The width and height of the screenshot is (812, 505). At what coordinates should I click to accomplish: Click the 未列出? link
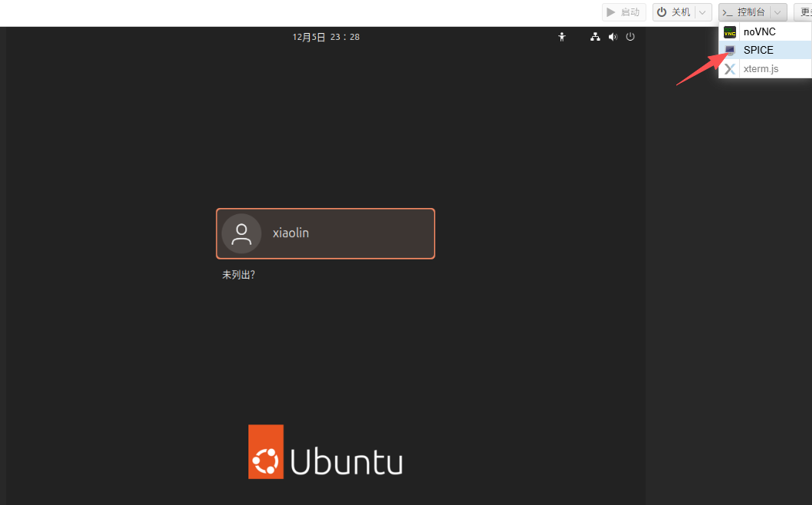238,275
